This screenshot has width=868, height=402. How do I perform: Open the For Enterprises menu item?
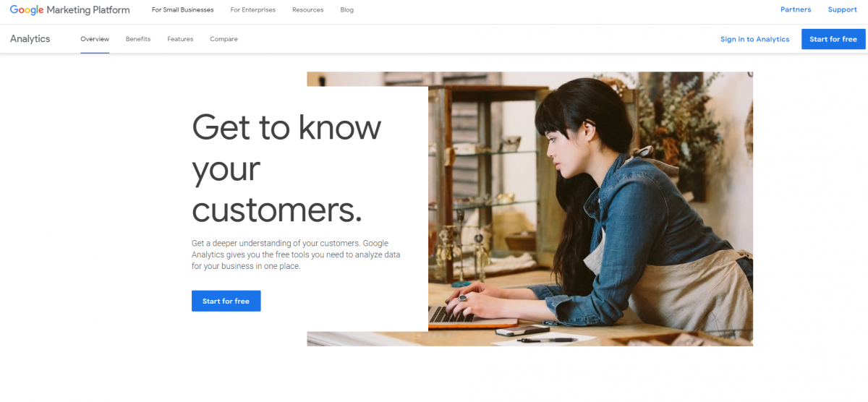pos(252,10)
